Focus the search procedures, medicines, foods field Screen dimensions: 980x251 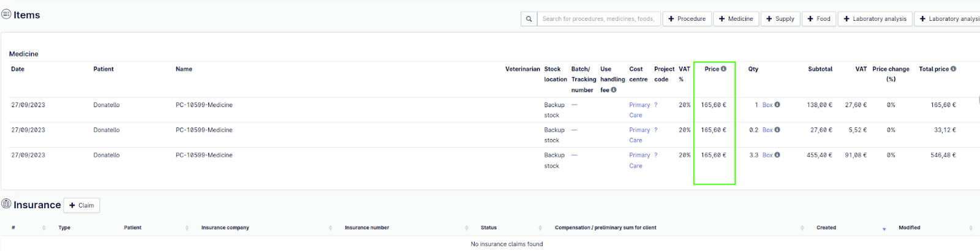(x=598, y=19)
